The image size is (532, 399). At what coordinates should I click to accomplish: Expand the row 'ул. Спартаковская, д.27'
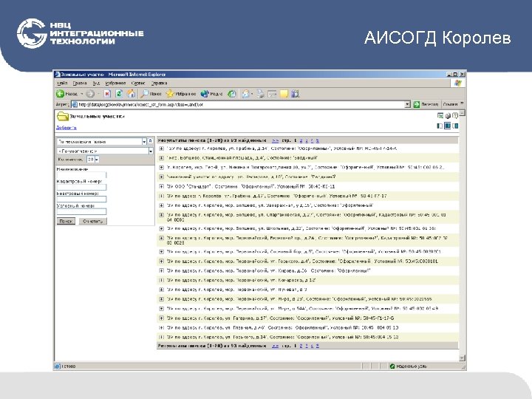click(x=161, y=215)
